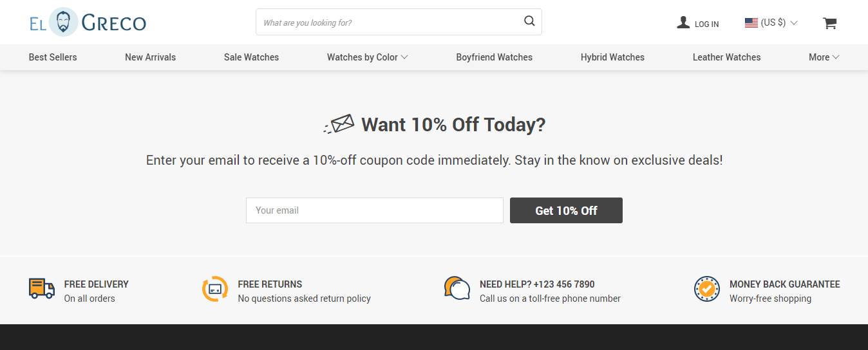Screen dimensions: 868x350
Task: Expand the Watches by Color menu
Action: 367,57
